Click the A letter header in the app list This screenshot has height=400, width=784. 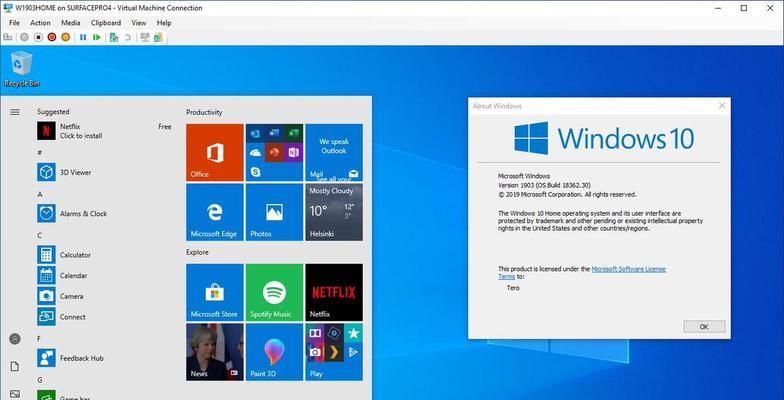pyautogui.click(x=40, y=194)
